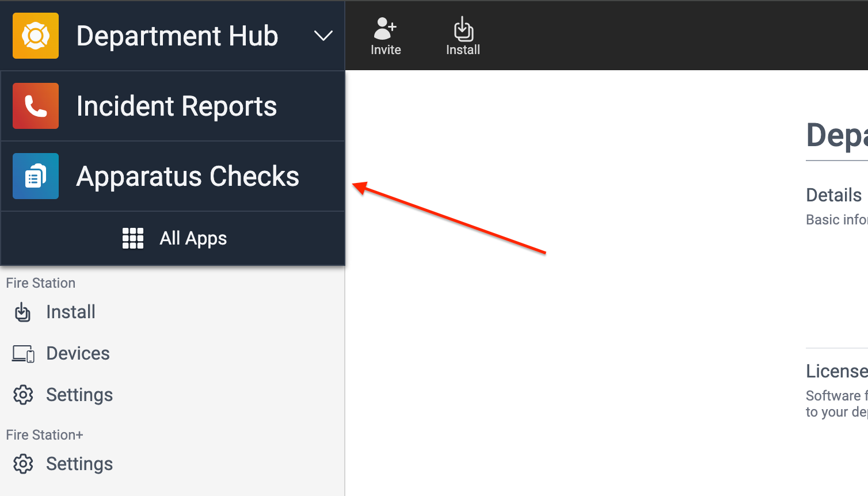Click the blue clipboard Apparatus Checks icon

(36, 176)
